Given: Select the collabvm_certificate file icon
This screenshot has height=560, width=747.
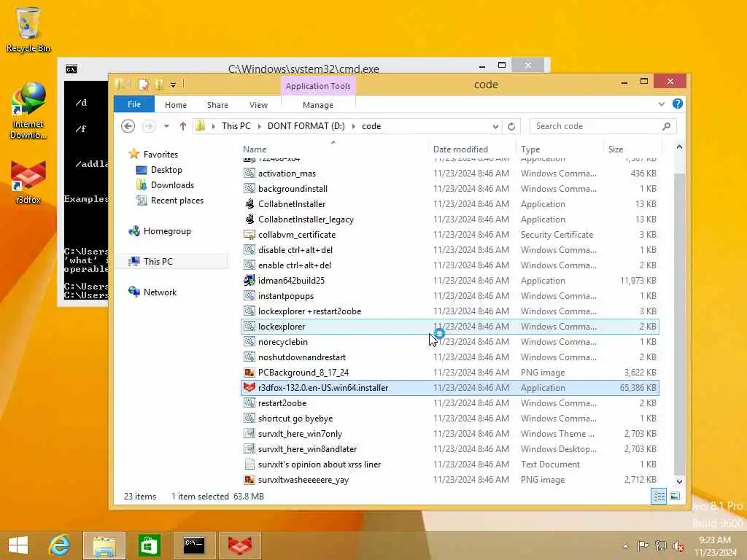Looking at the screenshot, I should pos(249,234).
